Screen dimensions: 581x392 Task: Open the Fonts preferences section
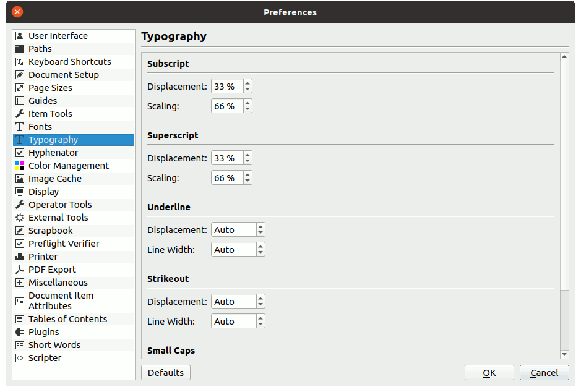(x=40, y=127)
